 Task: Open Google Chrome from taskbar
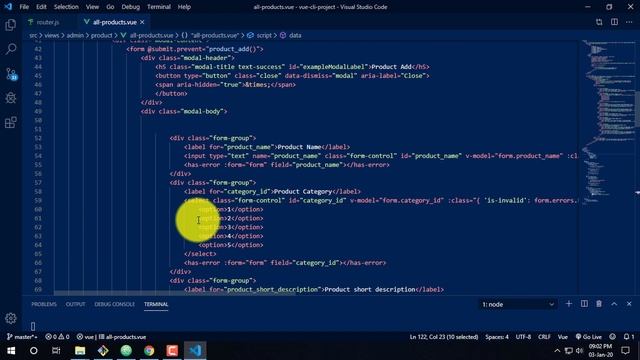(149, 351)
